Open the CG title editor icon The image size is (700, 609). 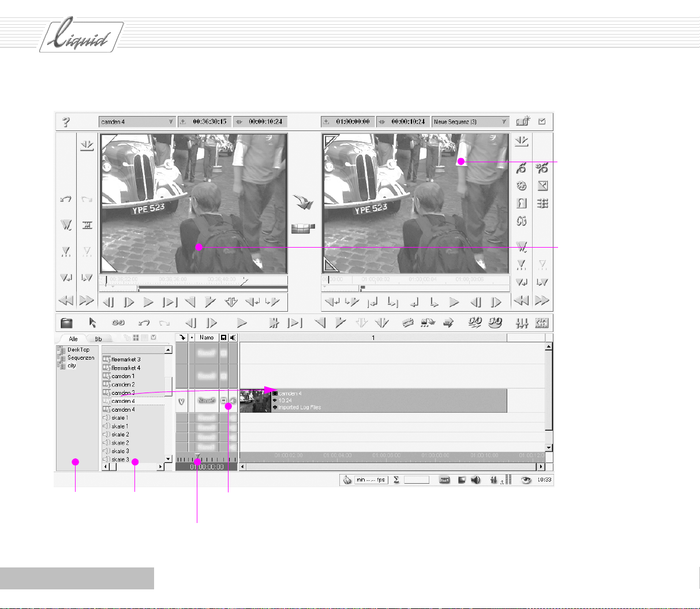tap(521, 221)
